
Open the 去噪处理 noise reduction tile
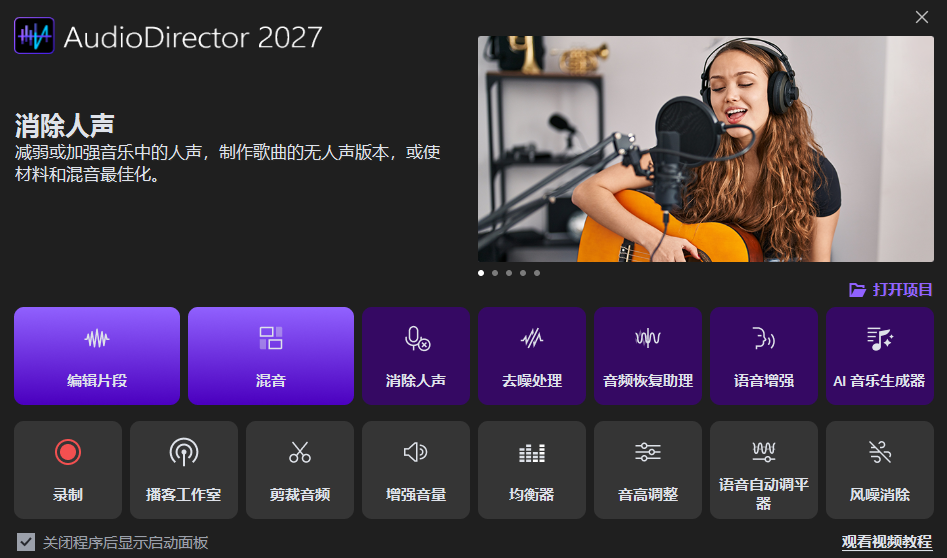pyautogui.click(x=531, y=356)
